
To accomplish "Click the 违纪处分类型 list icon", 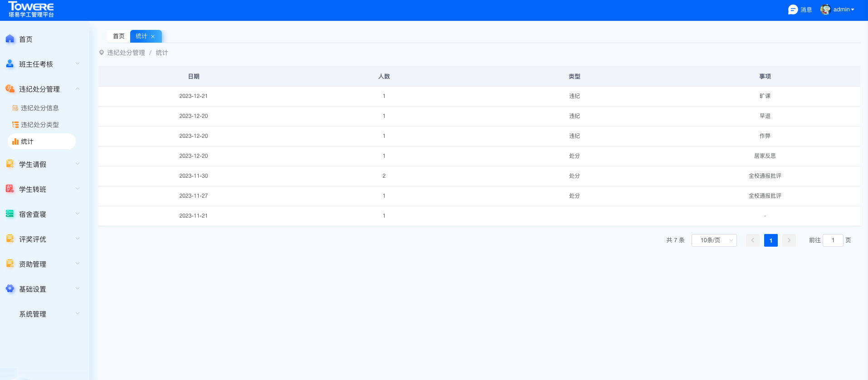I will point(15,125).
